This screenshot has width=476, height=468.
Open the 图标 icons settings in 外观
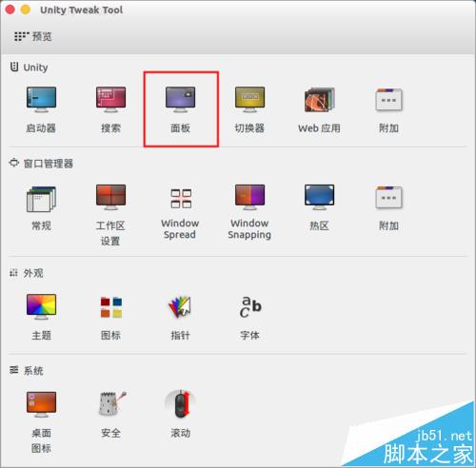(111, 307)
